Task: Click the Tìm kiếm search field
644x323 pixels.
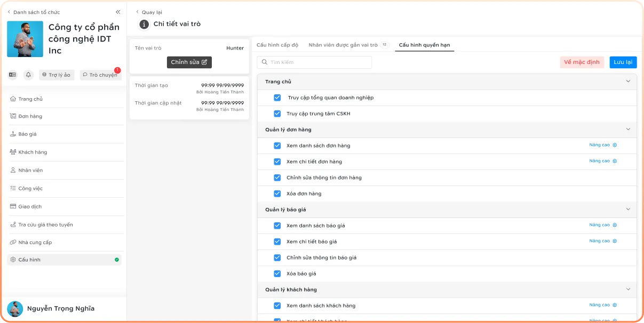Action: coord(314,62)
